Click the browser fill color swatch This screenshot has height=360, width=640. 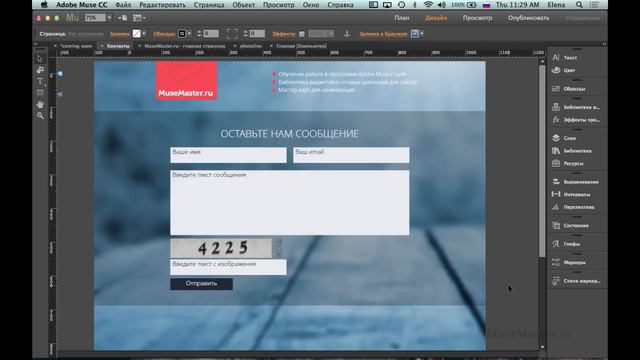tap(415, 34)
